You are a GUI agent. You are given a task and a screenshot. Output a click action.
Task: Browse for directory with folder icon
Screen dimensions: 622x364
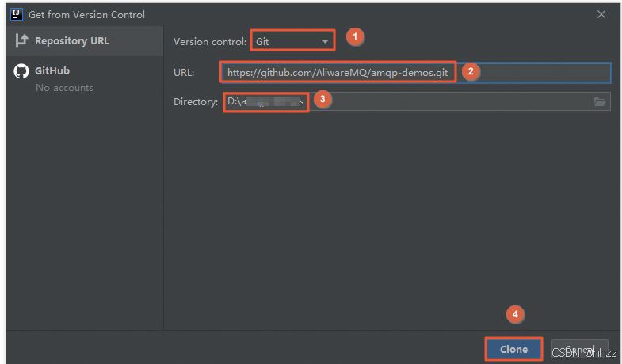pyautogui.click(x=599, y=102)
